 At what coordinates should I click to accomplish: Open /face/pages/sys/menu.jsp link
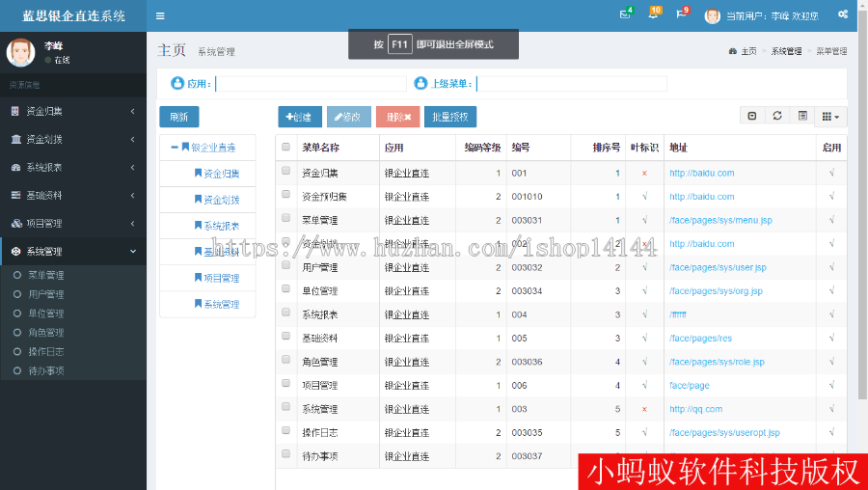click(720, 220)
